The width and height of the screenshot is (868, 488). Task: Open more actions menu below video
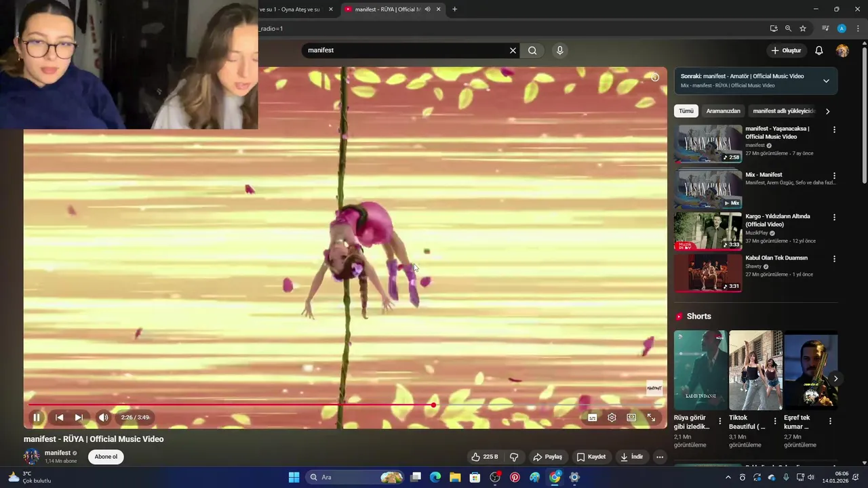660,457
